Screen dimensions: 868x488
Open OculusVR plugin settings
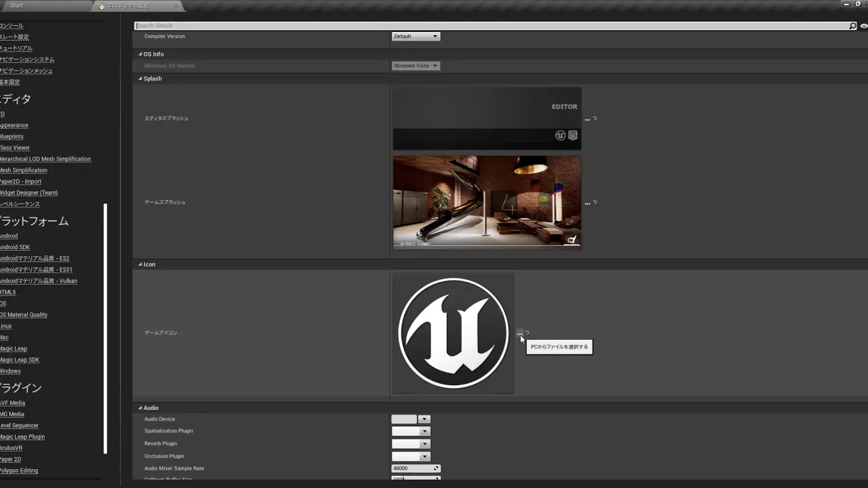[x=11, y=448]
